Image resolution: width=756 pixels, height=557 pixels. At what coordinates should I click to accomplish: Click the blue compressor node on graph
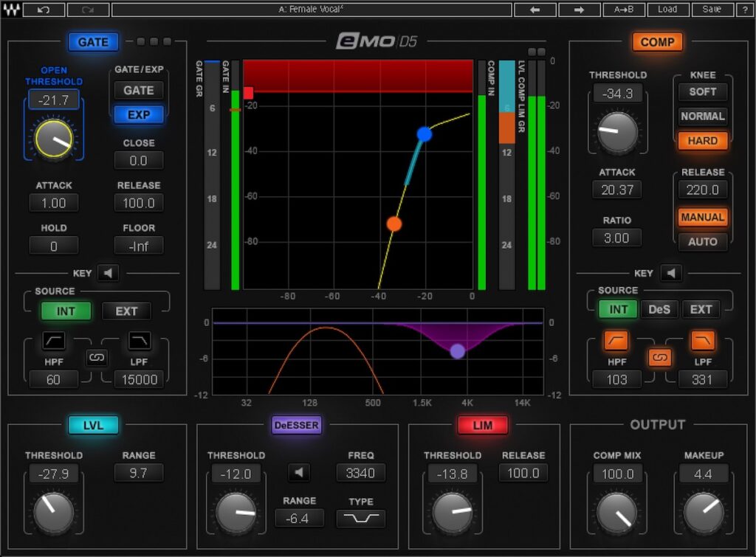coord(425,134)
